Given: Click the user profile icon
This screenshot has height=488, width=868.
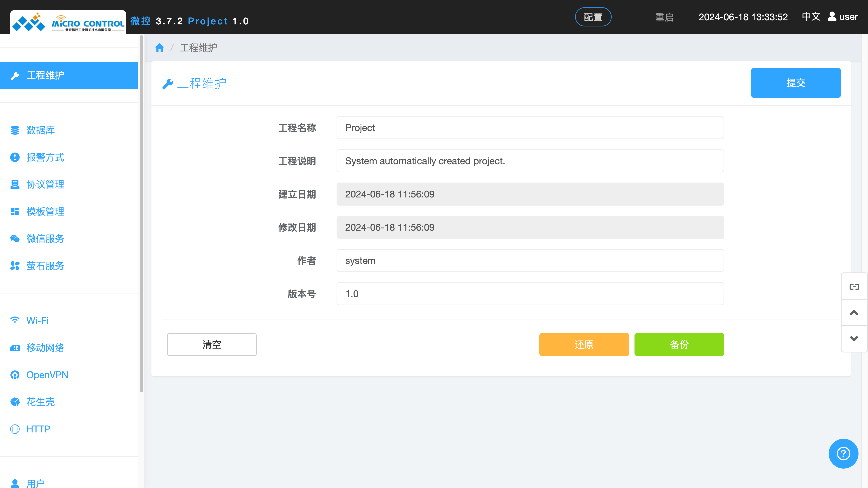Looking at the screenshot, I should [x=832, y=17].
